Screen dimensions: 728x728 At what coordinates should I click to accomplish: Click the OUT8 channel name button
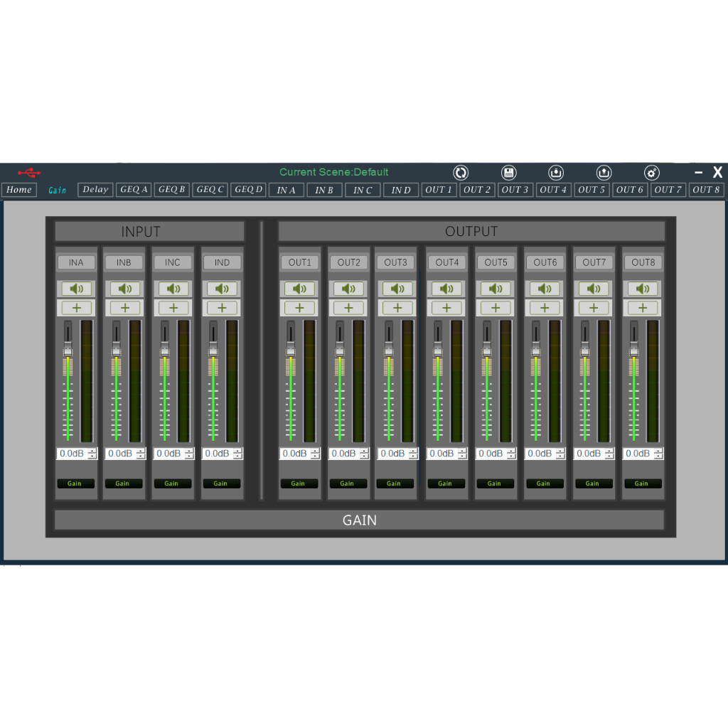click(643, 262)
